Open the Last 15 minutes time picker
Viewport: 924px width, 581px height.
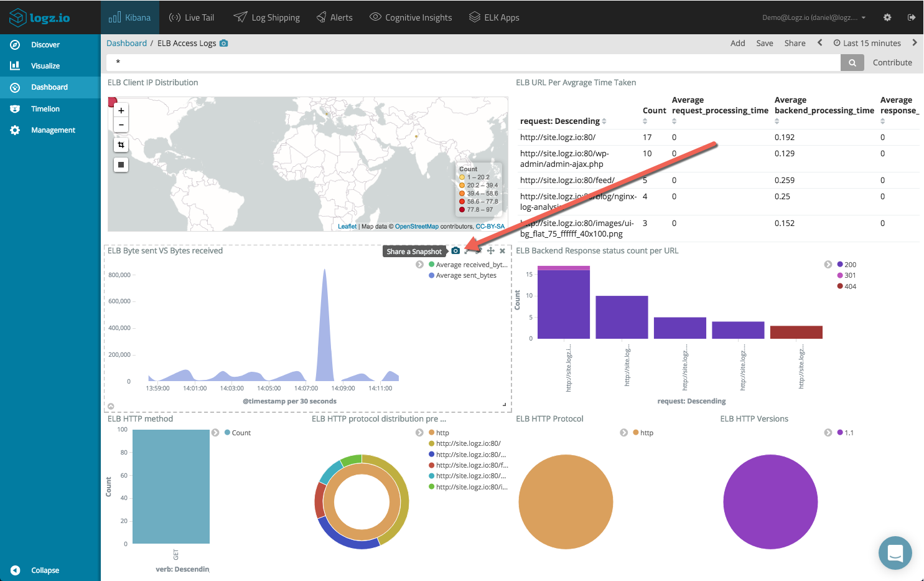coord(867,43)
